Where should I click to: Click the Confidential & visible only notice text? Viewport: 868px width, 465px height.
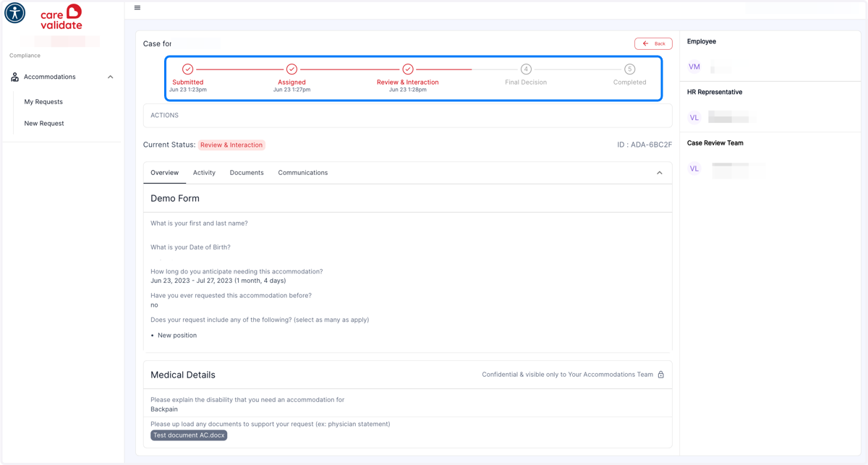pos(568,375)
